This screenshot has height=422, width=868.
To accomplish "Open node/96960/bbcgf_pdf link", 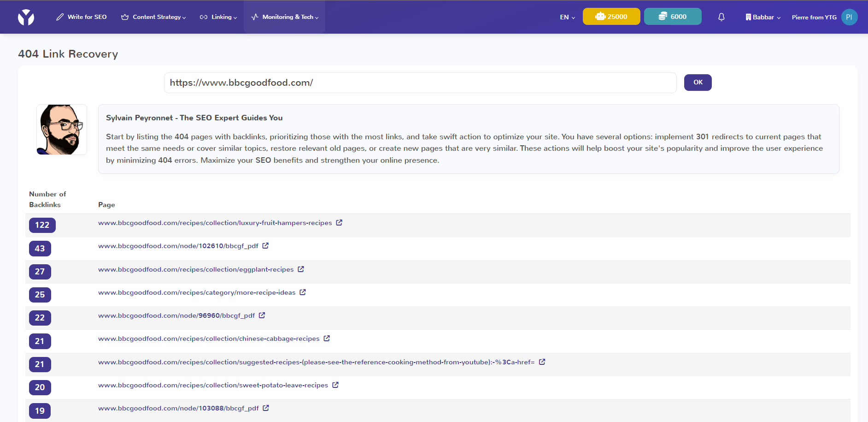I will [176, 315].
